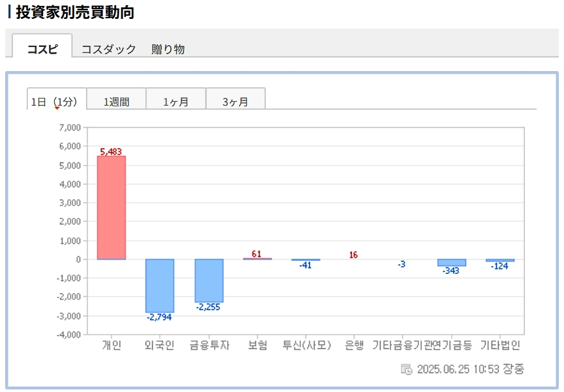Screen dimensions: 564x392
Task: Click the 5,483 value label
Action: coord(112,151)
